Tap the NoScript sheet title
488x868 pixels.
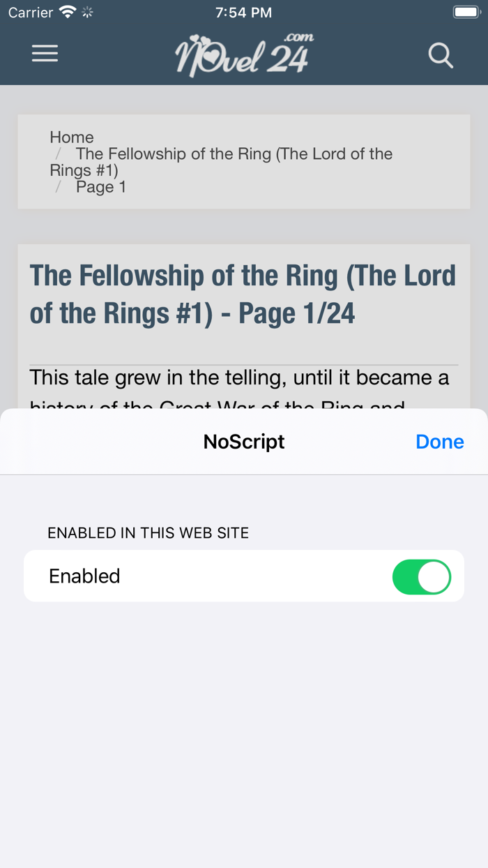[x=244, y=442]
